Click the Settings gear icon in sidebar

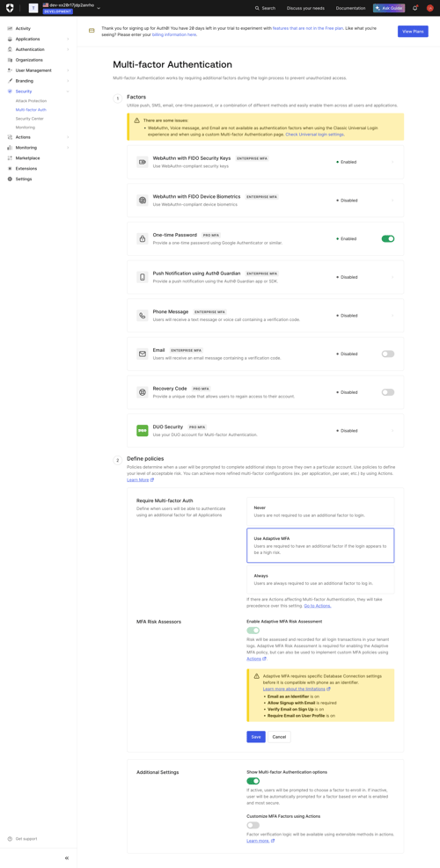[10, 179]
